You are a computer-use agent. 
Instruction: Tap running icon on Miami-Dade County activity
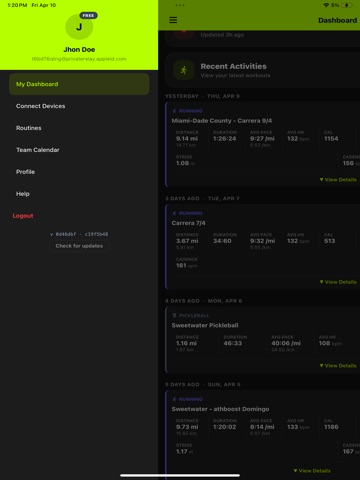coord(174,111)
